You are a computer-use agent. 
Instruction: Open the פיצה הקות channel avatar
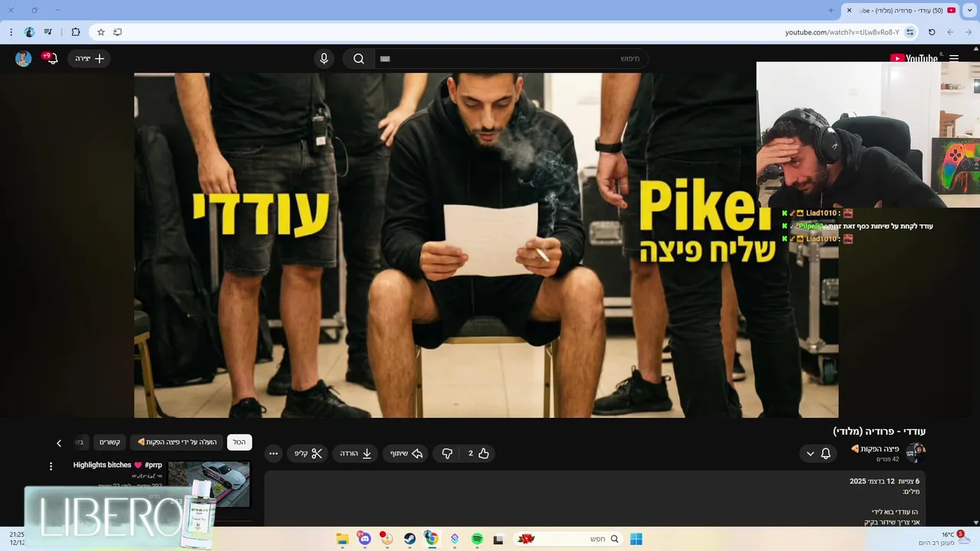[916, 453]
